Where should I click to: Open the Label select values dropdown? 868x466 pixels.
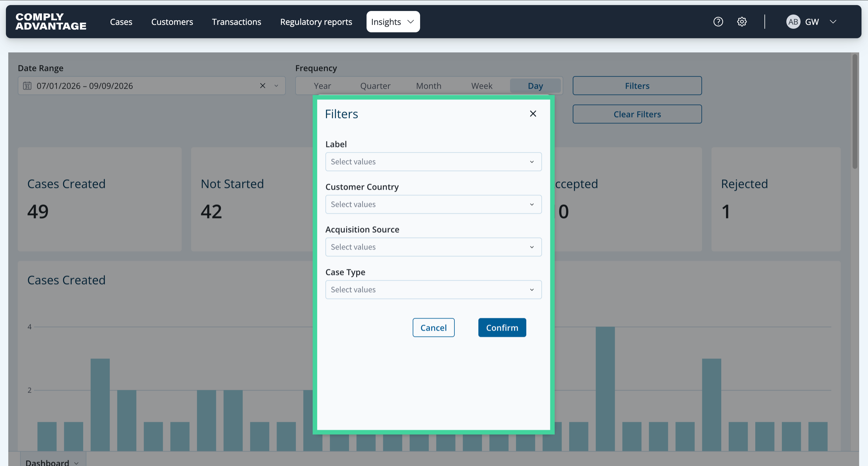pyautogui.click(x=433, y=161)
